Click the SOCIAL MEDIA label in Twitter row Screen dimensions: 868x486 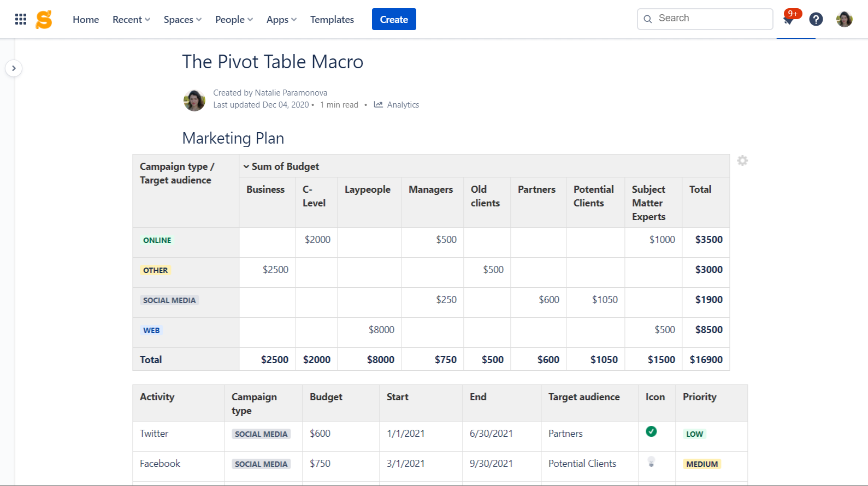pos(261,434)
